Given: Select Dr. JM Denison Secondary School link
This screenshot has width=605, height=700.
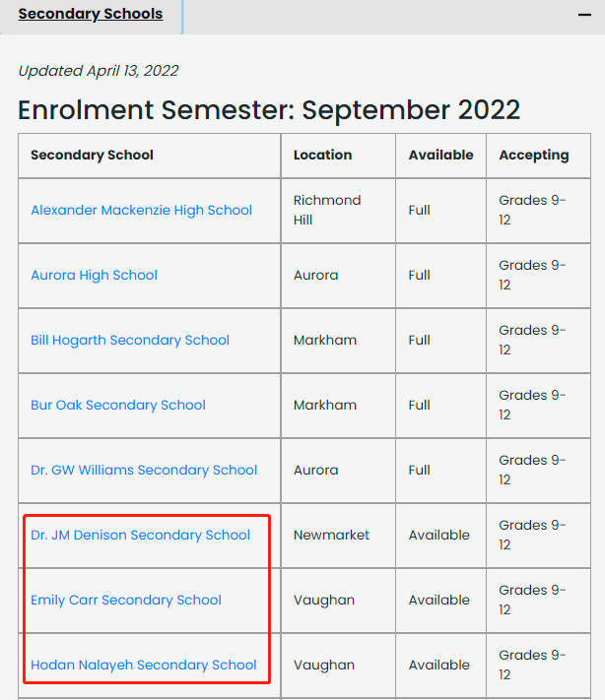Looking at the screenshot, I should pos(140,535).
